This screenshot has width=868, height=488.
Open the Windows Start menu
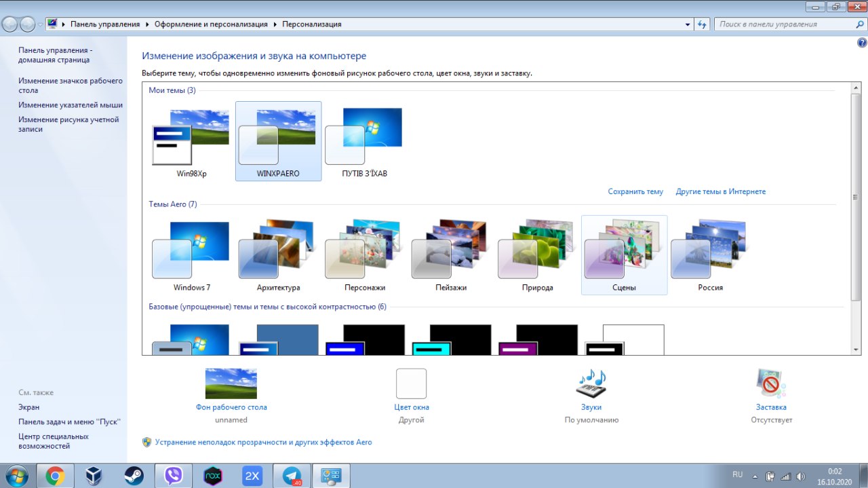[x=16, y=476]
